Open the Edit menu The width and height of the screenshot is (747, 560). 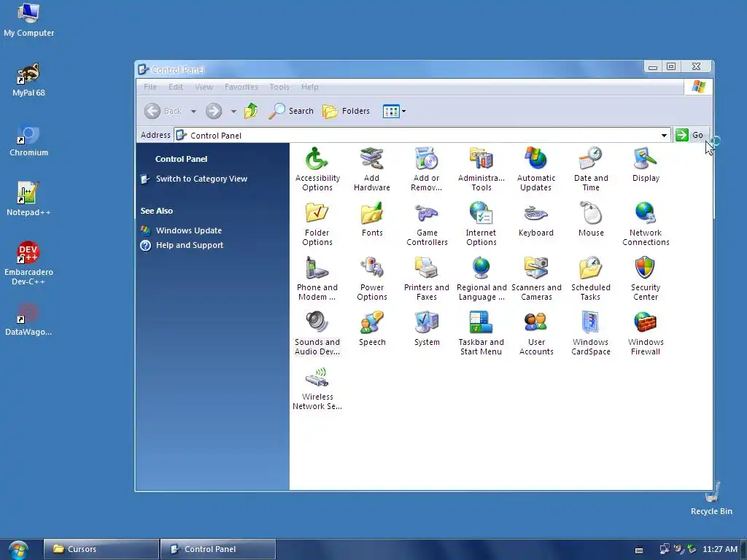[x=175, y=87]
